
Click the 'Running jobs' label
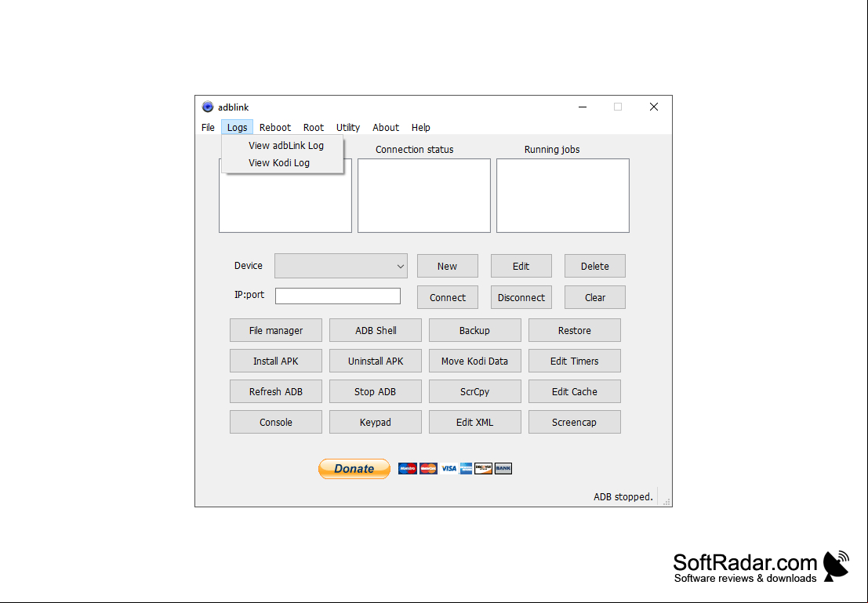point(552,150)
